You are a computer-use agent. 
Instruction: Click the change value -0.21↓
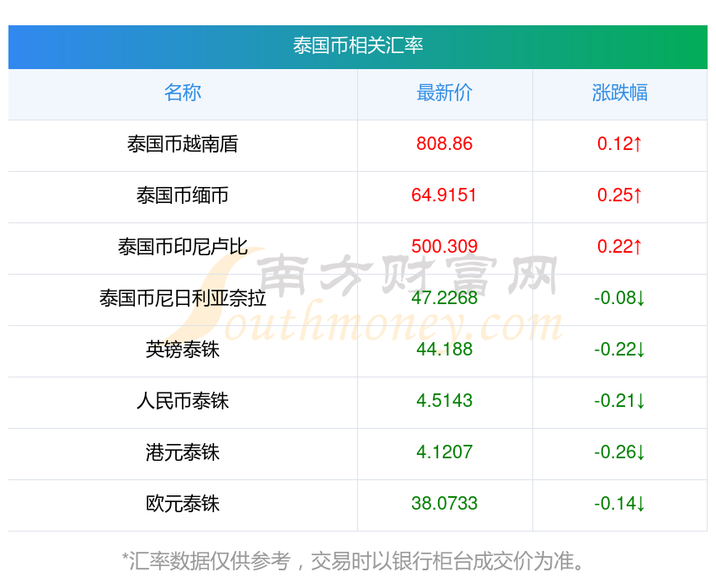point(620,401)
